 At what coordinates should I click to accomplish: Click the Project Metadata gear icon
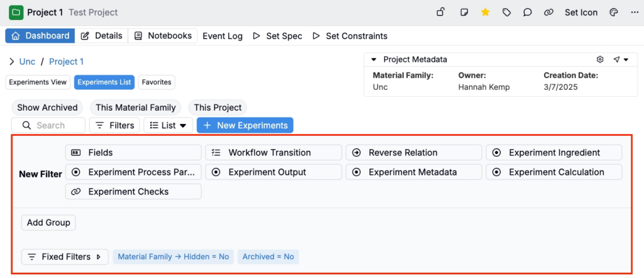pos(600,60)
